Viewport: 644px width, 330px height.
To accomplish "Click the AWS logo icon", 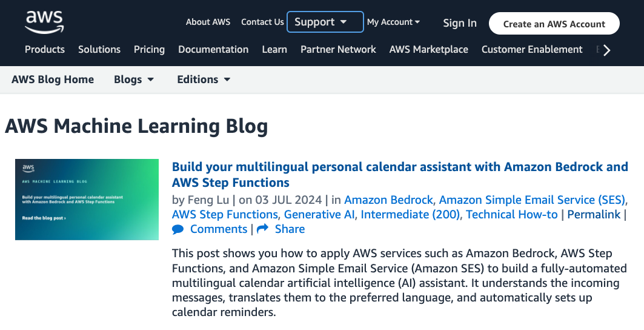I will tap(44, 22).
